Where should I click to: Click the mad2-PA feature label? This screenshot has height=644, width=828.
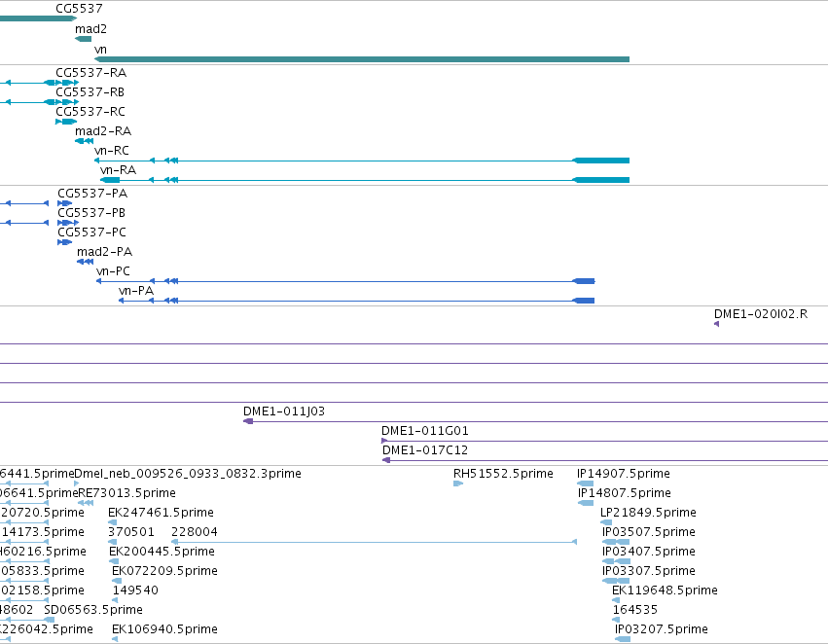(x=104, y=252)
